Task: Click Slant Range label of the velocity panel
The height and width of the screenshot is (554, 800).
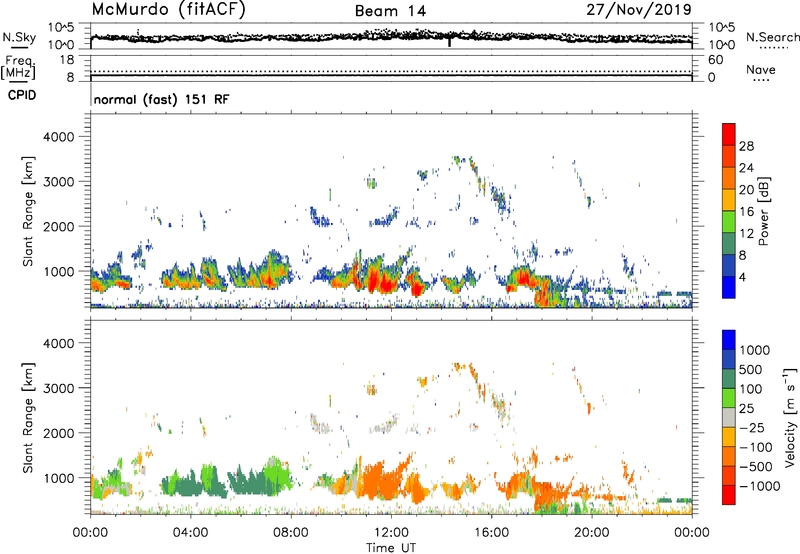Action: [28, 417]
